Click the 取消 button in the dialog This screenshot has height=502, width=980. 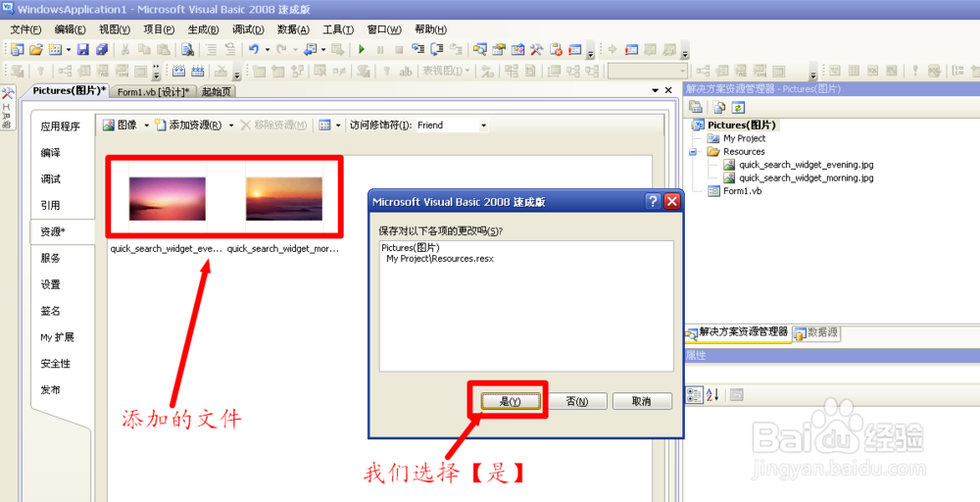642,401
